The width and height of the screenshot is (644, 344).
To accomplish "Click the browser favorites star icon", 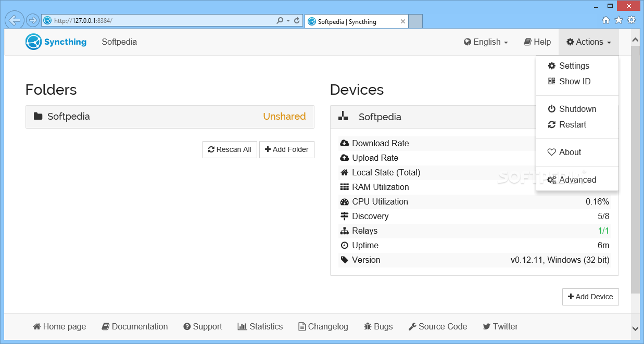I will coord(618,20).
